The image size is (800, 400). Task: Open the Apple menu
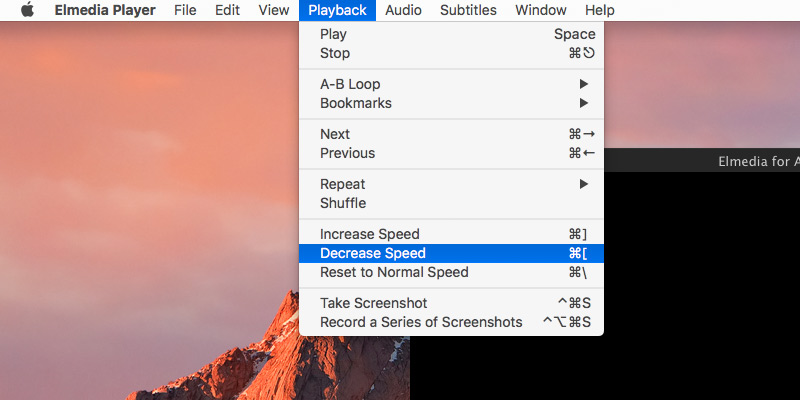28,10
